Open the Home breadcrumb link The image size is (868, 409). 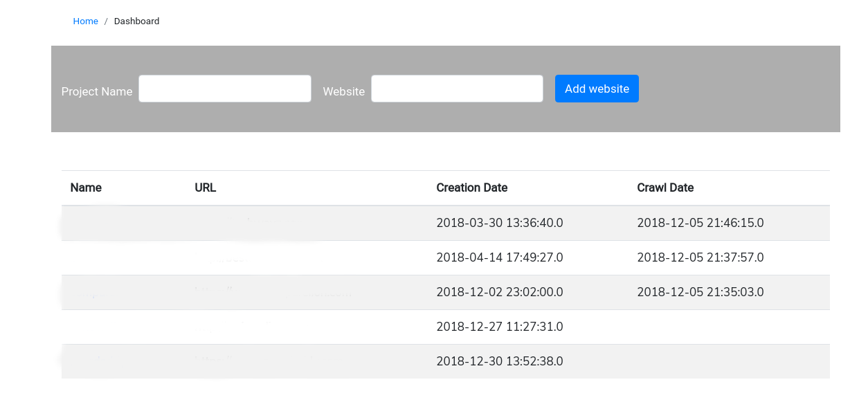point(85,21)
